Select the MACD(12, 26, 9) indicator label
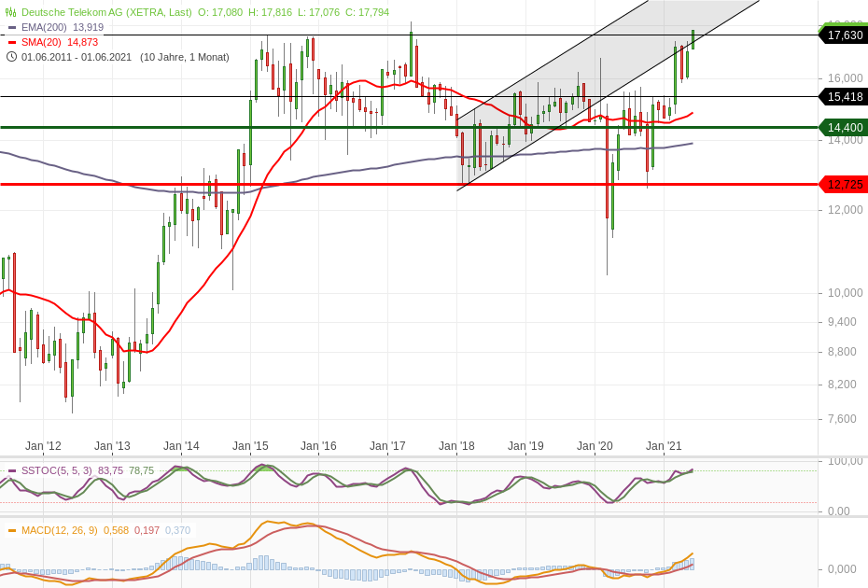The image size is (868, 588). tap(59, 530)
